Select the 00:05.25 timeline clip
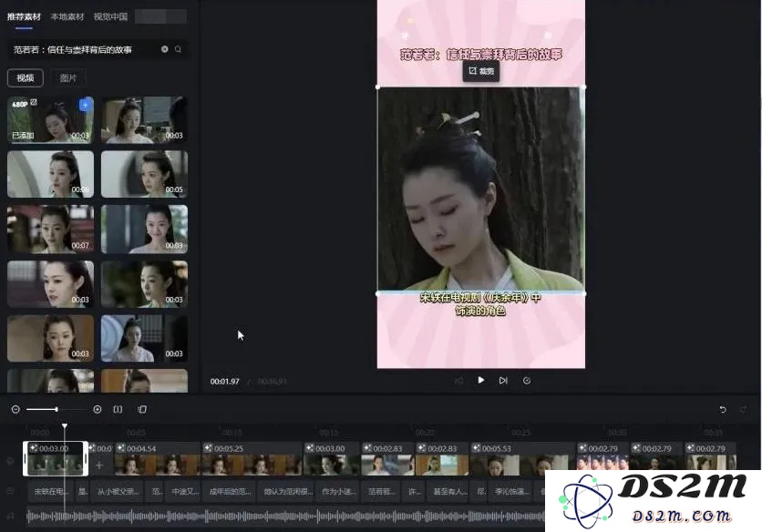762x532 pixels. click(252, 458)
